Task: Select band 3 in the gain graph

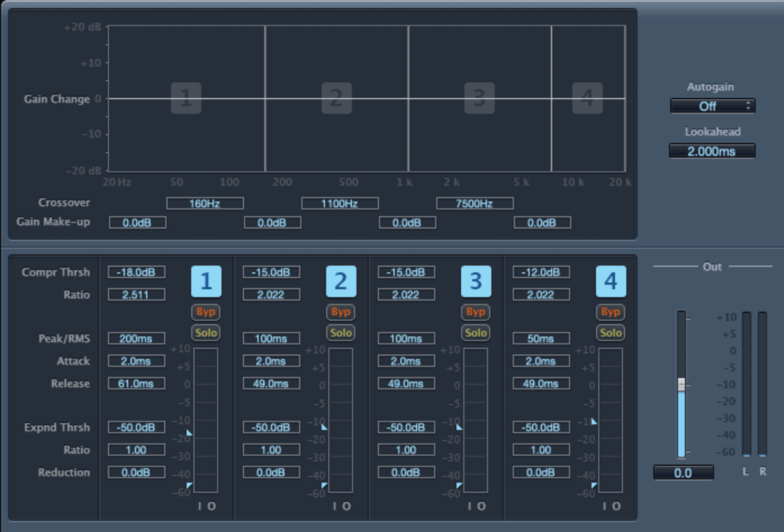Action: (x=480, y=98)
